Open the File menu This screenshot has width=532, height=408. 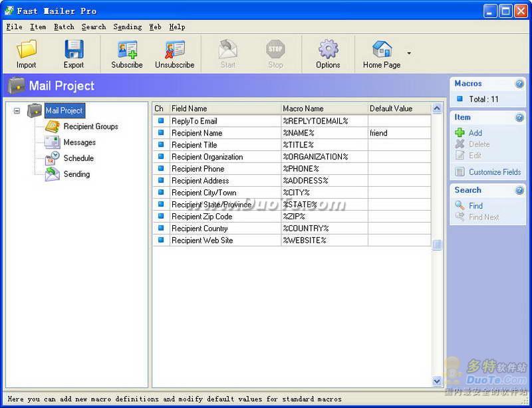pos(14,27)
